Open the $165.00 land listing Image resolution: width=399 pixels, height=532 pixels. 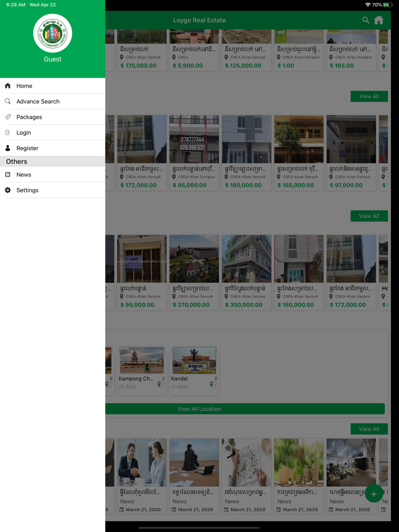click(351, 50)
